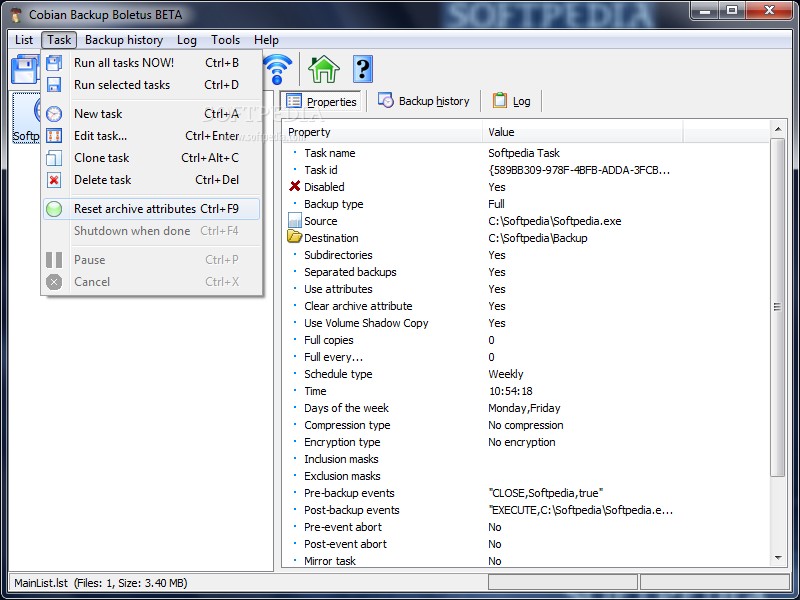The height and width of the screenshot is (600, 800).
Task: Click the Pause bars icon in menu
Action: click(x=54, y=260)
